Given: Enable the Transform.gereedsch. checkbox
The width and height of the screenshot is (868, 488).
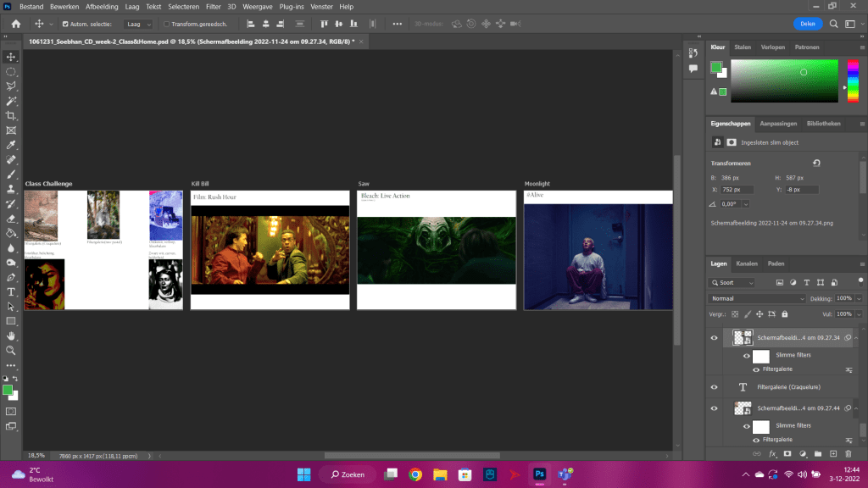Looking at the screenshot, I should (x=166, y=25).
